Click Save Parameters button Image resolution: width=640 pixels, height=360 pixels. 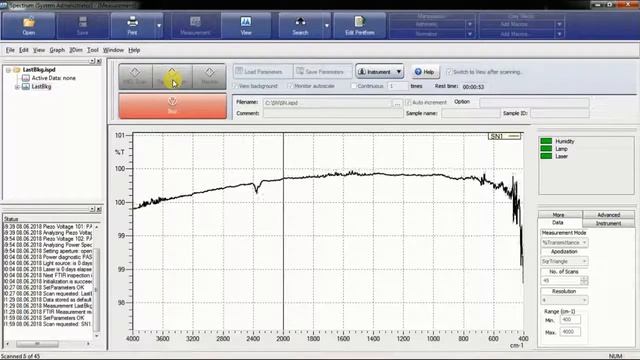322,71
